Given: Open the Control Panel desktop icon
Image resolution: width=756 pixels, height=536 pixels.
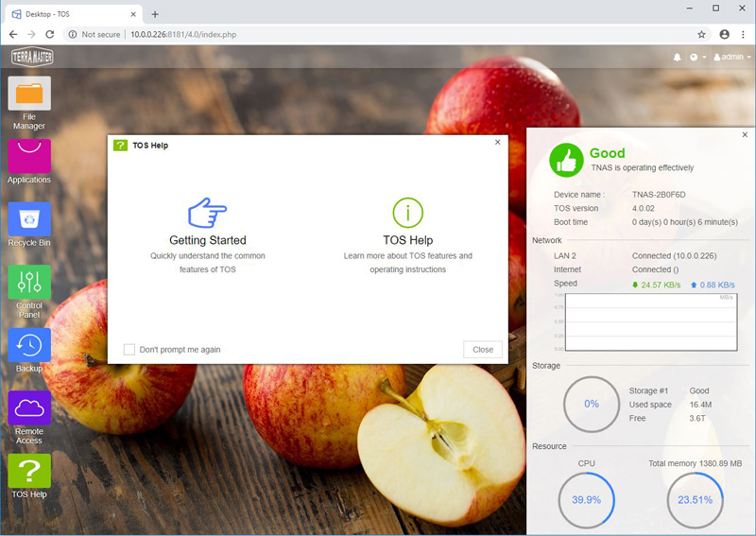Looking at the screenshot, I should 29,283.
